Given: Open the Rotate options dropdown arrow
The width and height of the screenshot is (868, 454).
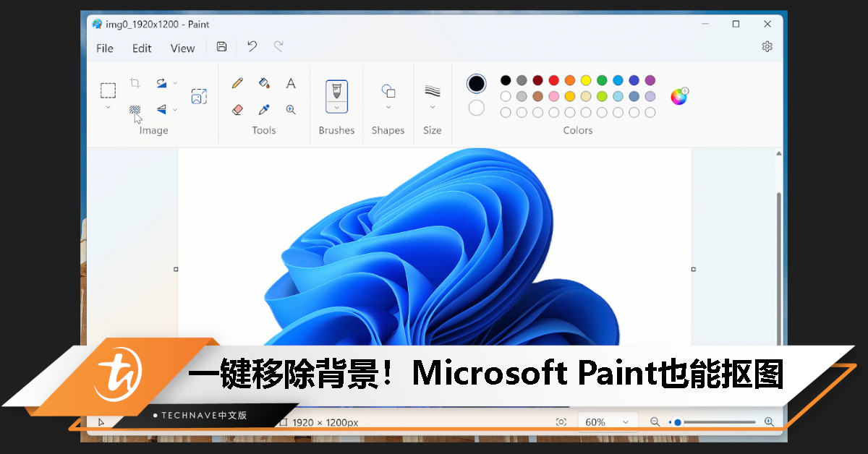Looking at the screenshot, I should 175,83.
